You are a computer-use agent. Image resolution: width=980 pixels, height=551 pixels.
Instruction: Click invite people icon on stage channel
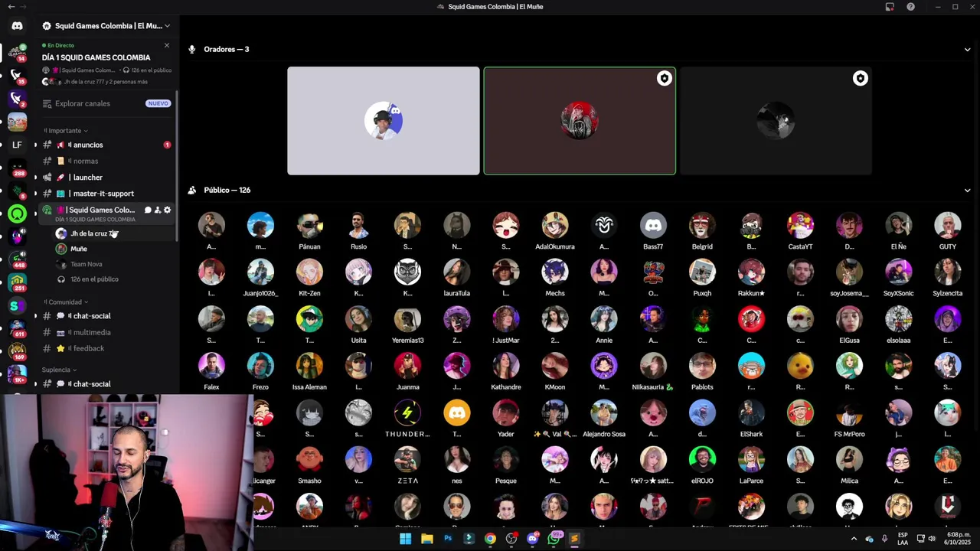[158, 210]
